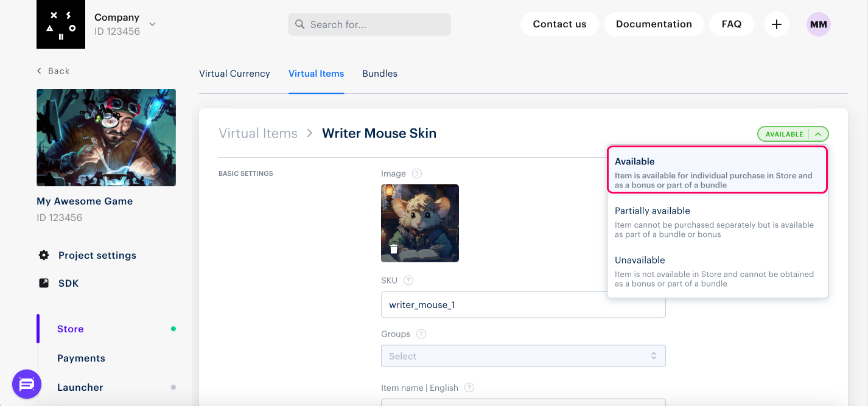Expand the Company ID dropdown

pos(151,24)
